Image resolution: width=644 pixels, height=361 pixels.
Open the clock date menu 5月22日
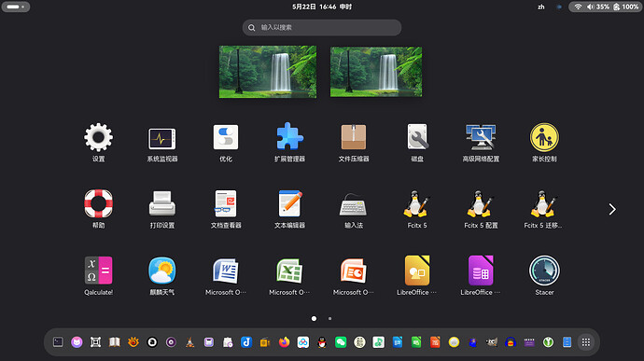(x=322, y=7)
